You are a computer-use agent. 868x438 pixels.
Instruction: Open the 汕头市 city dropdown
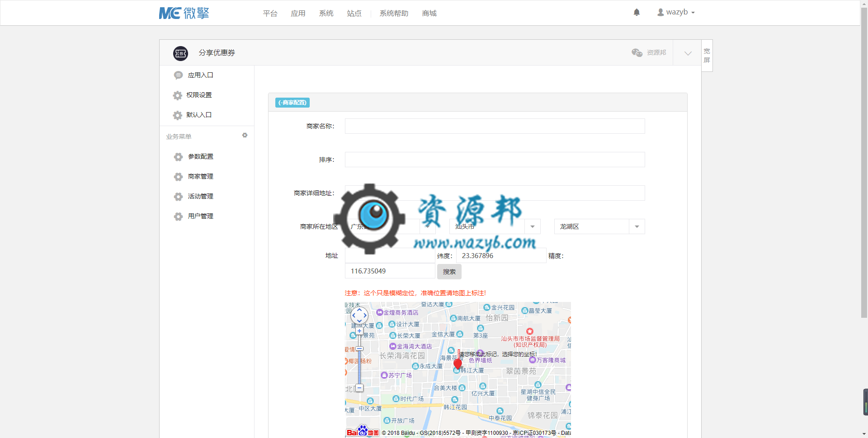[495, 226]
